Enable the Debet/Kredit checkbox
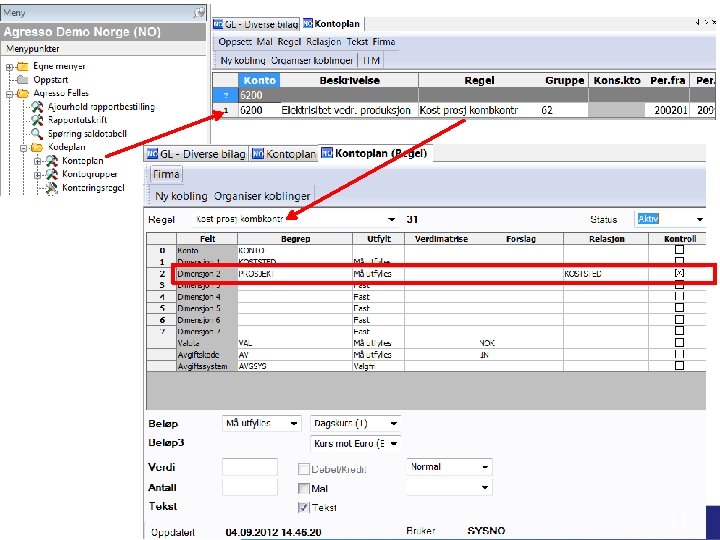Viewport: 720px width, 540px height. click(304, 469)
